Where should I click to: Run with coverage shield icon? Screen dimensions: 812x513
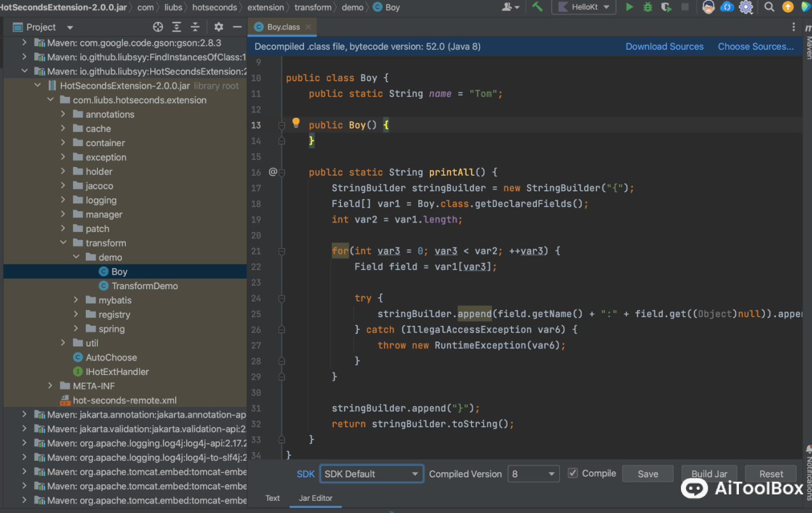[x=666, y=7]
